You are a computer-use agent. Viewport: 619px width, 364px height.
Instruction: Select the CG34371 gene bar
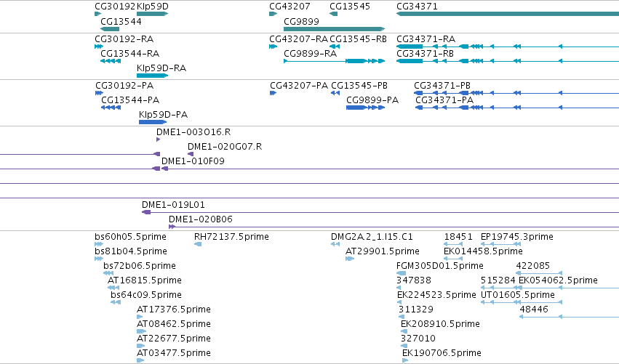pyautogui.click(x=508, y=14)
